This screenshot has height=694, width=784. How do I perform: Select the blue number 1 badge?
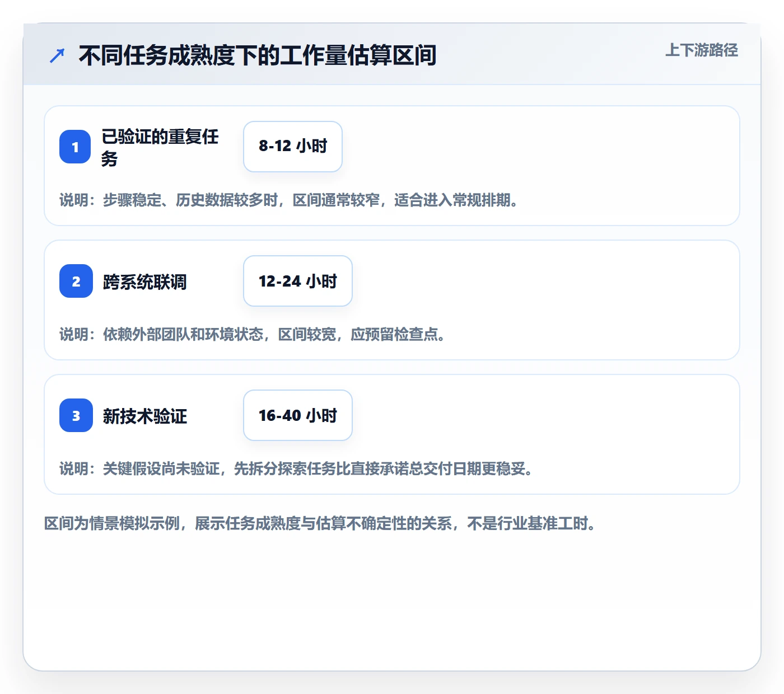[x=75, y=147]
